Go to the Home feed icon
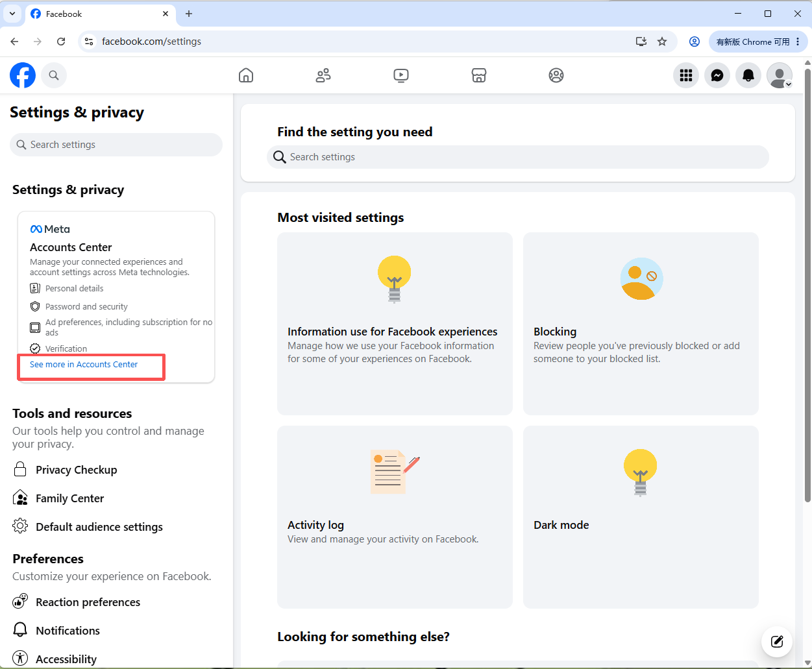Screen dimensions: 812x669 tap(246, 75)
